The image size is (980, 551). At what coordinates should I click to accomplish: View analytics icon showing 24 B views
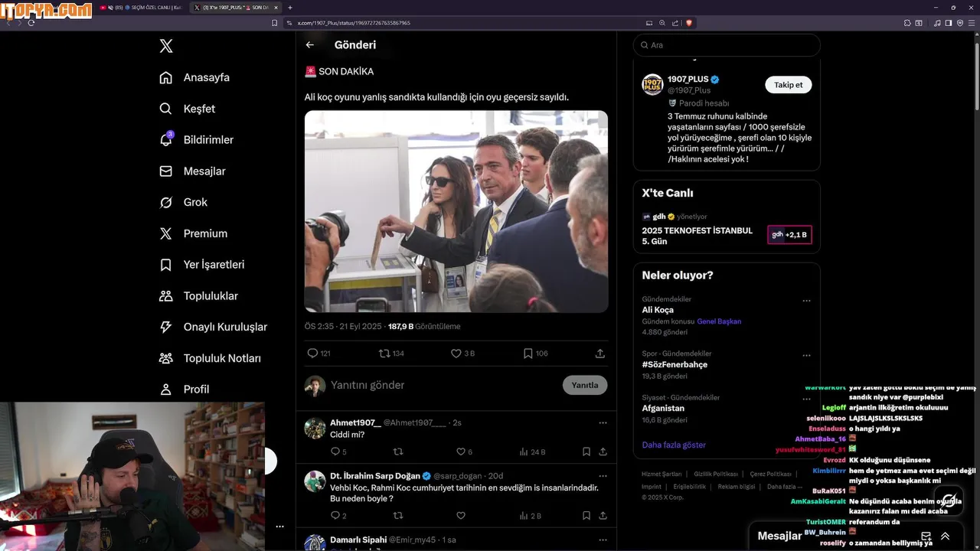point(524,452)
